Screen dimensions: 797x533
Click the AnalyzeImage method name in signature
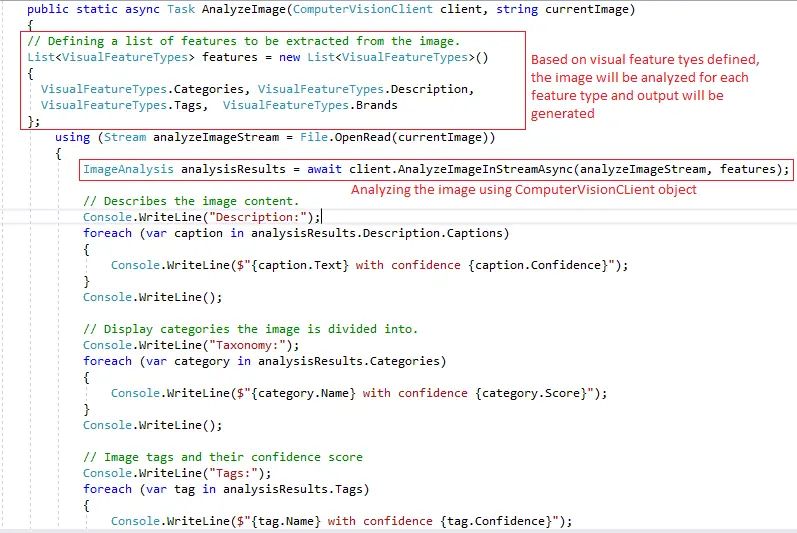point(244,9)
